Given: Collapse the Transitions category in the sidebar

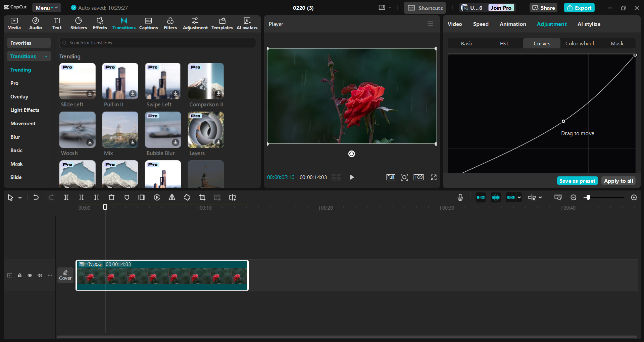Looking at the screenshot, I should [x=46, y=56].
